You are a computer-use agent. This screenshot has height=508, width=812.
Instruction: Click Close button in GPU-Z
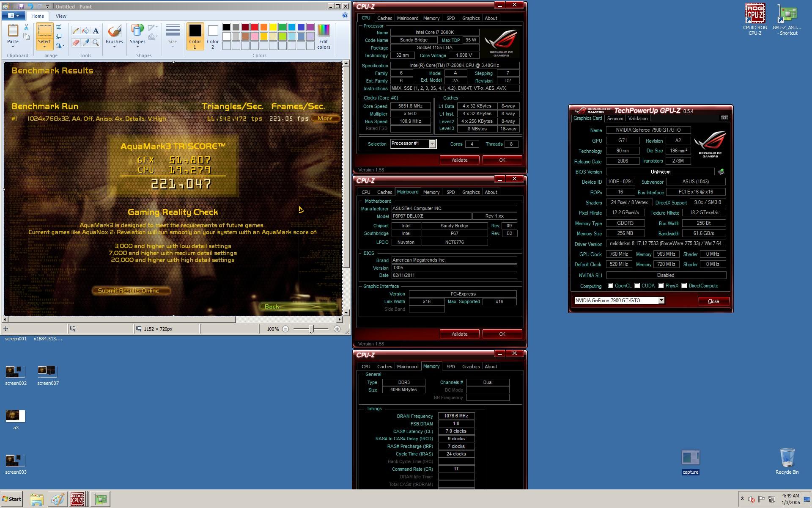click(713, 301)
